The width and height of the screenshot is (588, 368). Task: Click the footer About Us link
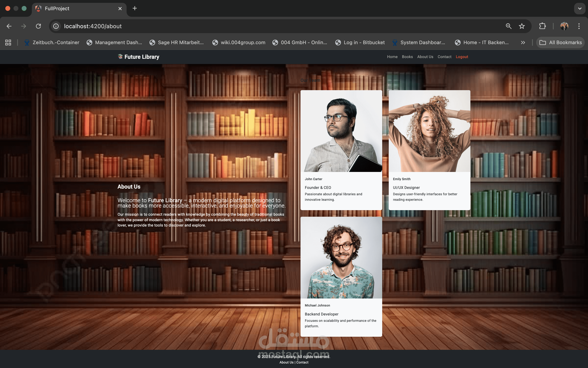tap(286, 362)
